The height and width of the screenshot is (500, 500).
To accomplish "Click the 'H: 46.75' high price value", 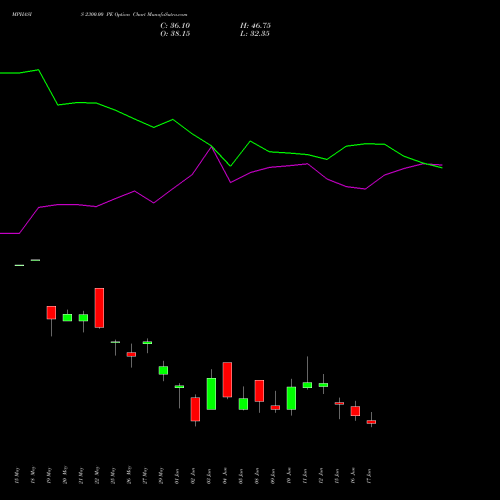I will (255, 26).
